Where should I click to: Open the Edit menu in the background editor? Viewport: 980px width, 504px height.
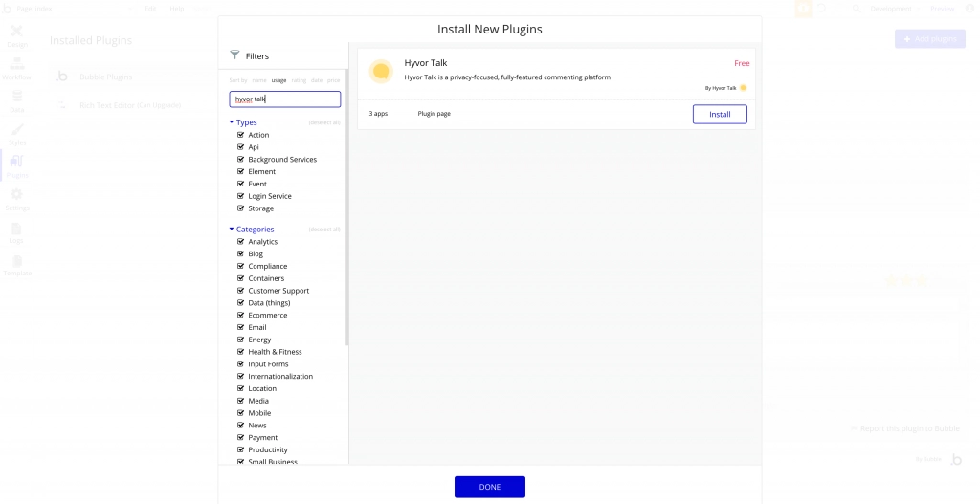(150, 8)
